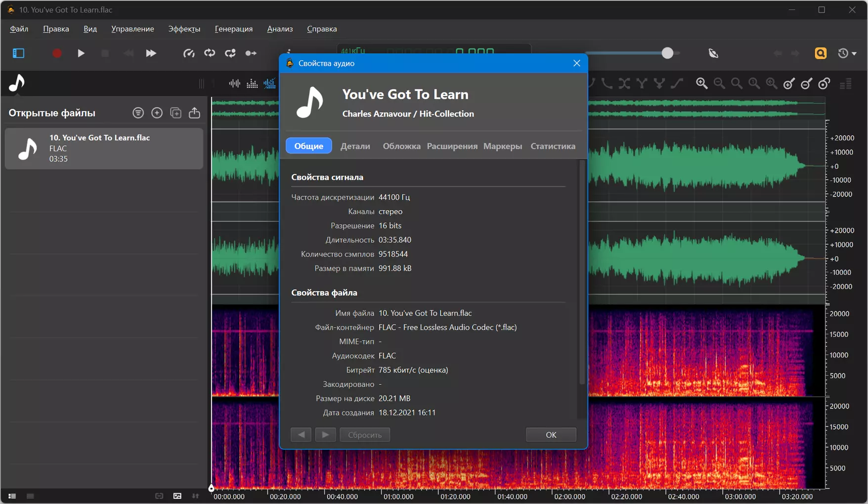
Task: Switch to spectrogram view icon
Action: point(252,84)
